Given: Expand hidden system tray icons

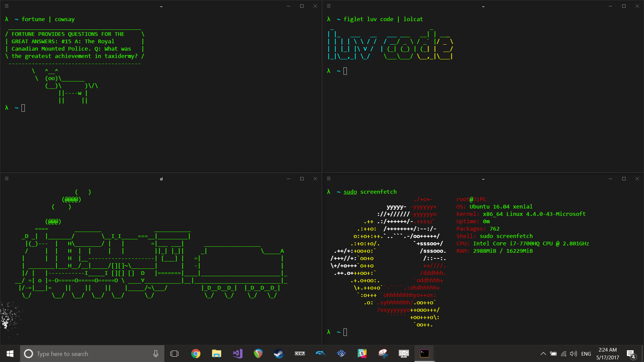Looking at the screenshot, I should click(x=543, y=354).
